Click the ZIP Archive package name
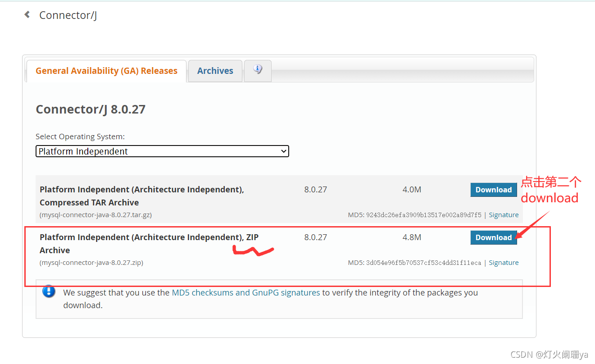This screenshot has width=595, height=364. (149, 244)
